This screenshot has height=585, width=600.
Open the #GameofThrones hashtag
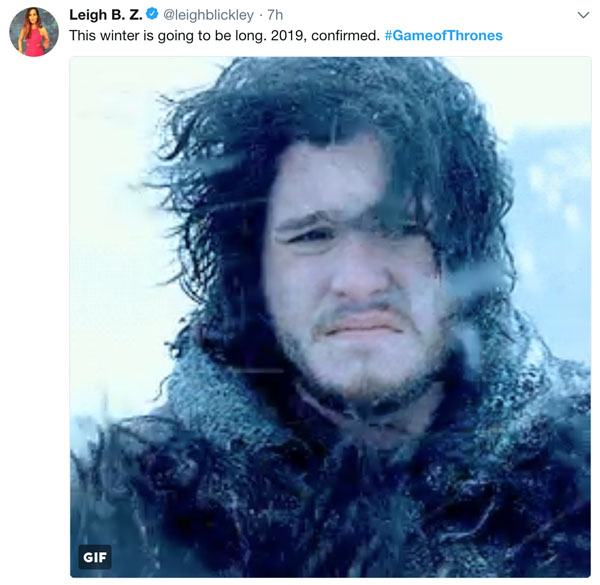coord(444,35)
